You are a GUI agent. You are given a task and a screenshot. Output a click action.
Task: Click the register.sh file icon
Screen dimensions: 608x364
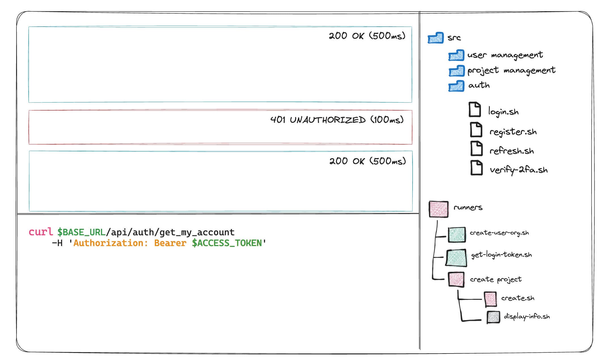click(x=476, y=130)
